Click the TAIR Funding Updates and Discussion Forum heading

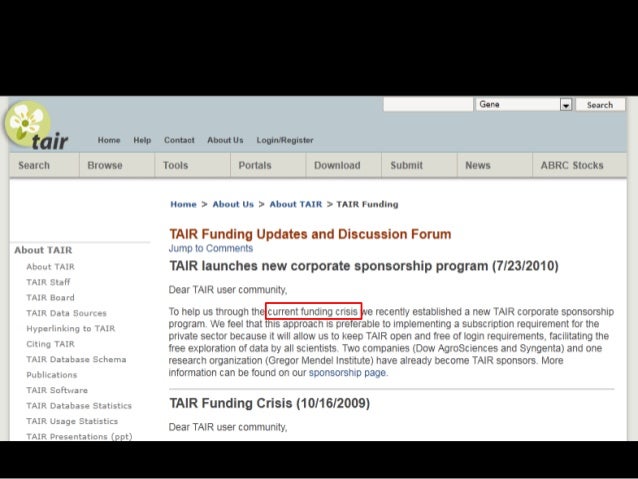310,234
